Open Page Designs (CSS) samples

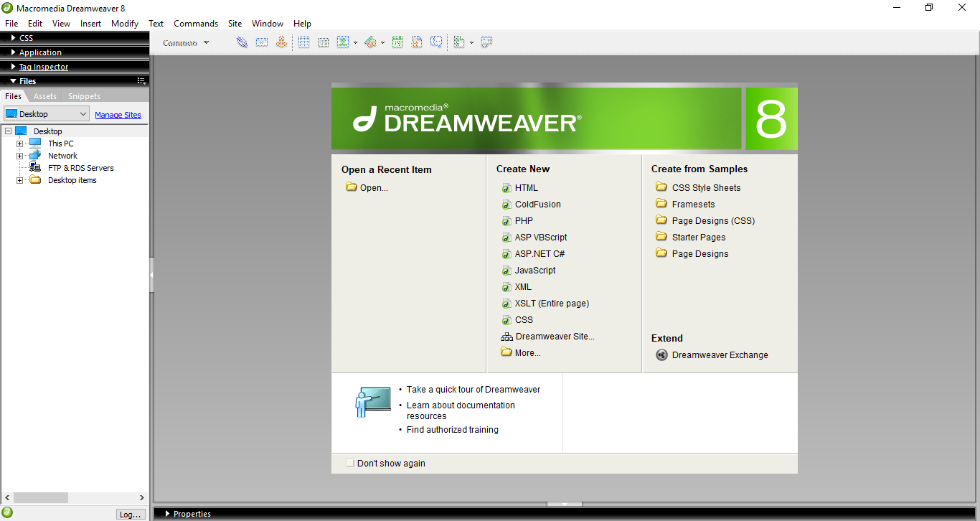coord(705,221)
